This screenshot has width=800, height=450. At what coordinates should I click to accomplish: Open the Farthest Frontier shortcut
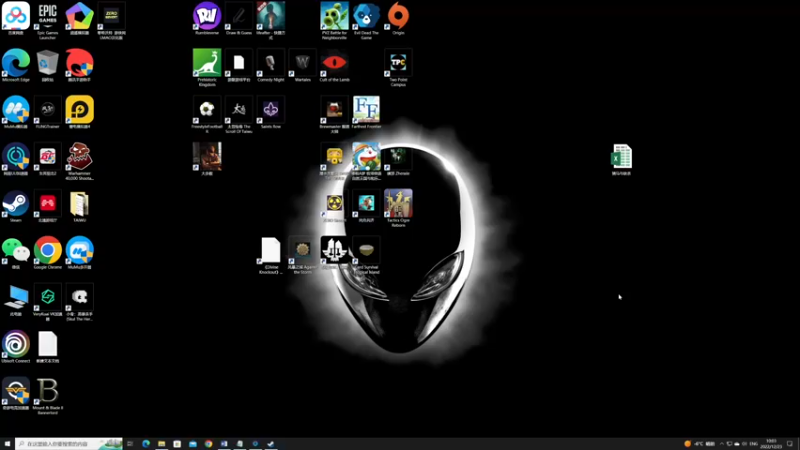[366, 112]
